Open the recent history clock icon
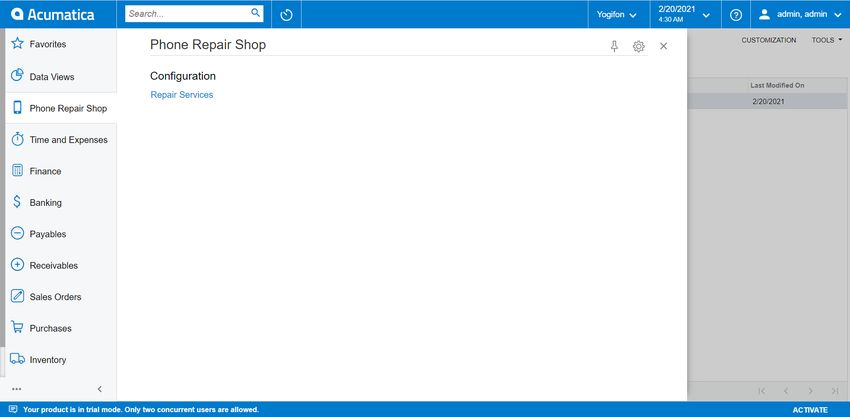 tap(286, 15)
